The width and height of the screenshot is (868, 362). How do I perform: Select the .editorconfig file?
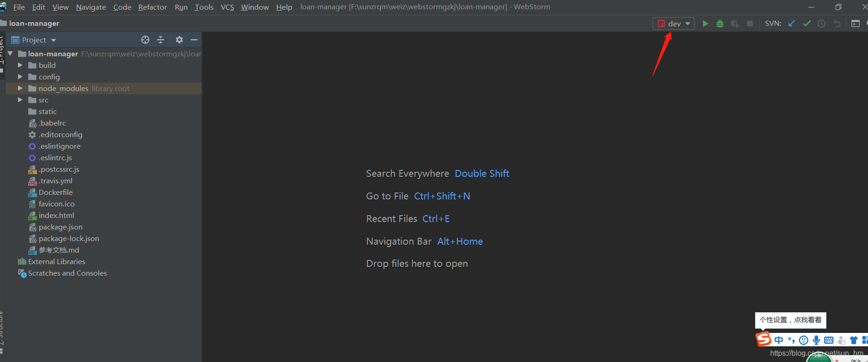55,135
